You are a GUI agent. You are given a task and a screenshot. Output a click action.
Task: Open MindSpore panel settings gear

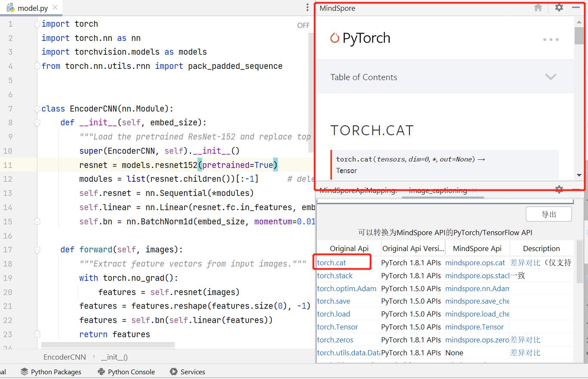tap(559, 8)
